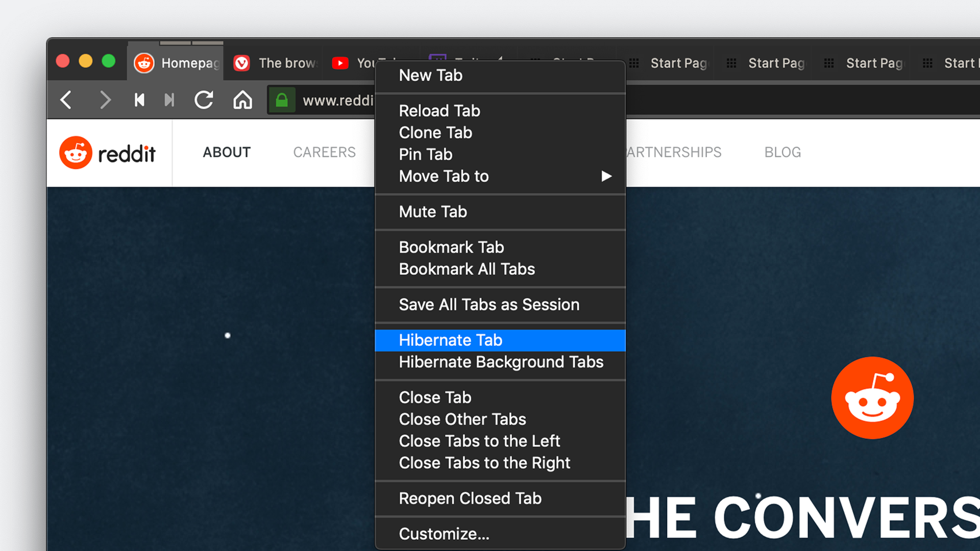This screenshot has height=551, width=980.
Task: Select Clone Tab menu entry
Action: click(x=500, y=133)
